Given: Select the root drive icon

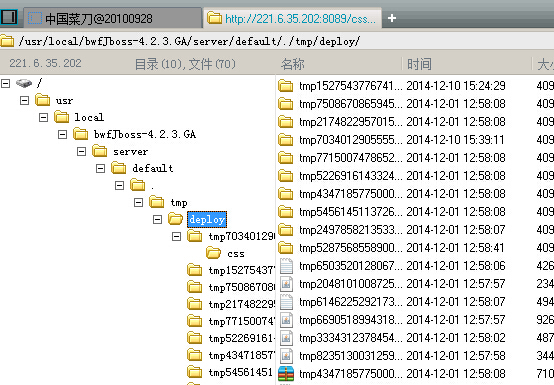Looking at the screenshot, I should (24, 83).
